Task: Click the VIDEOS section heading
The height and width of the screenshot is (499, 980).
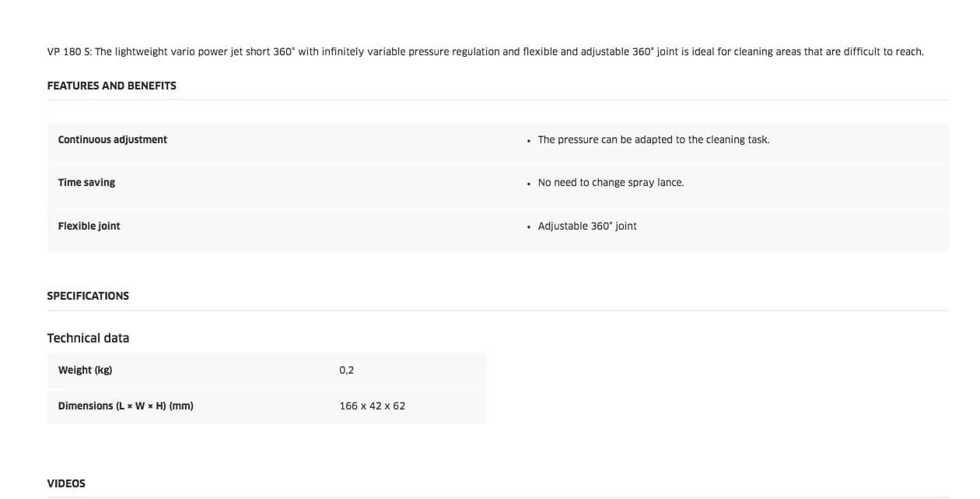Action: coord(66,483)
